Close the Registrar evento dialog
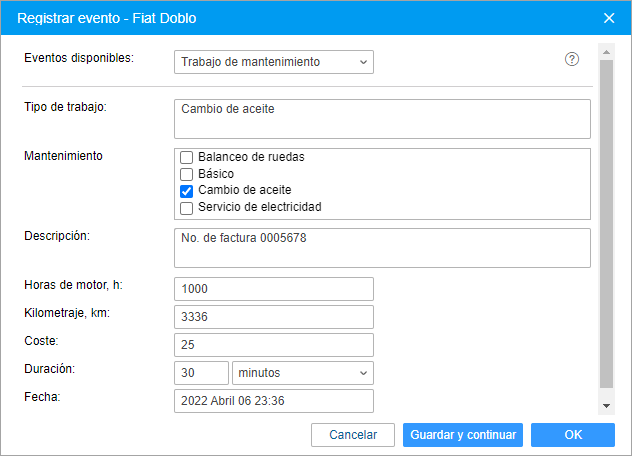This screenshot has width=632, height=456. pyautogui.click(x=609, y=18)
